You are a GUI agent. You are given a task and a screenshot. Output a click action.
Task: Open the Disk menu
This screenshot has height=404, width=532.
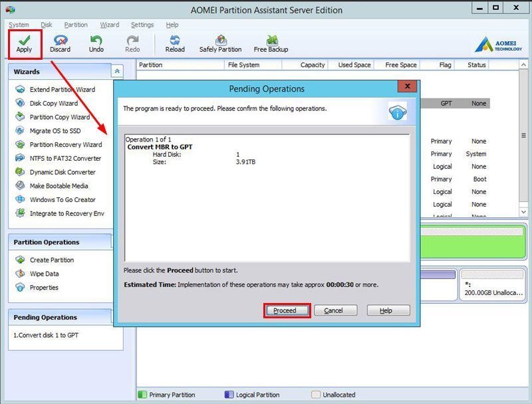pyautogui.click(x=47, y=25)
